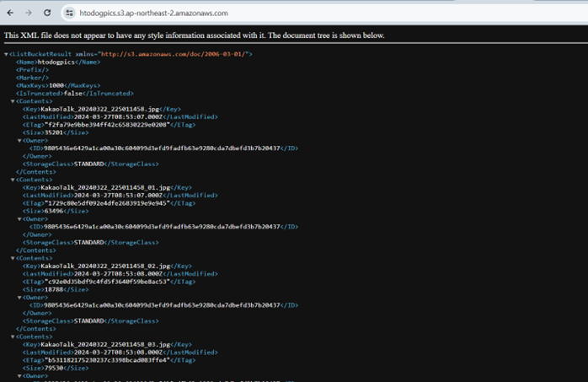Collapse Owner node under 225011458_02.jpg entry
The image size is (588, 382).
(19, 298)
